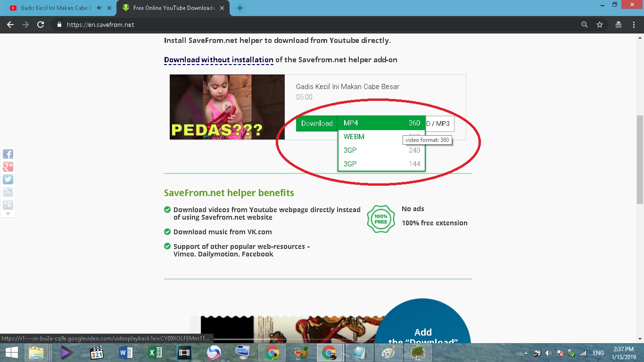Click the No ads text
The height and width of the screenshot is (362, 644).
pos(413,209)
